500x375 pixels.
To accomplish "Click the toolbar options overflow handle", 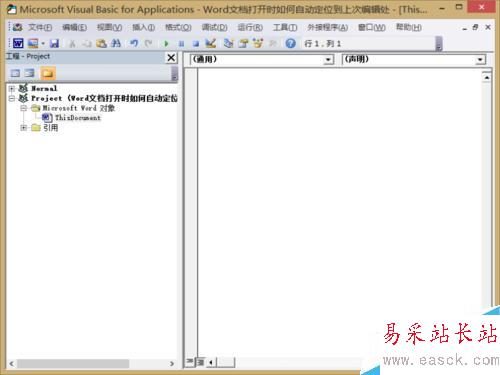I will (439, 44).
